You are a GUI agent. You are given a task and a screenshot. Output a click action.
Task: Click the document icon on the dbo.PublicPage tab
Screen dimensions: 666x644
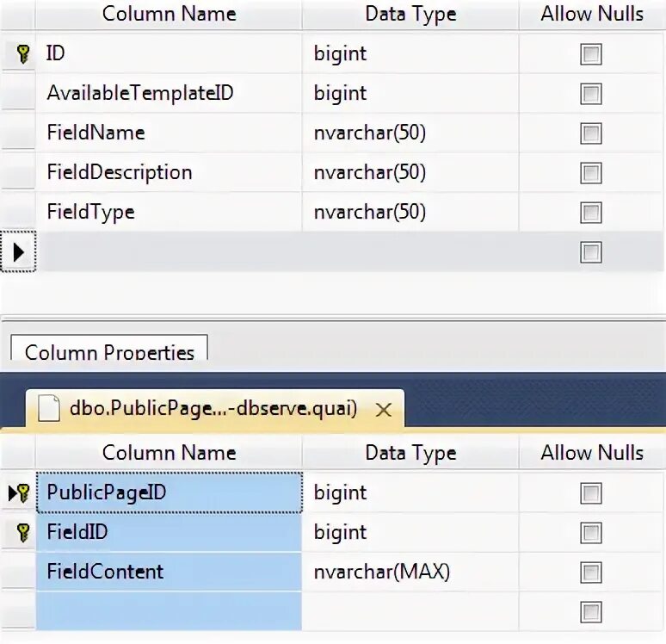coord(49,408)
